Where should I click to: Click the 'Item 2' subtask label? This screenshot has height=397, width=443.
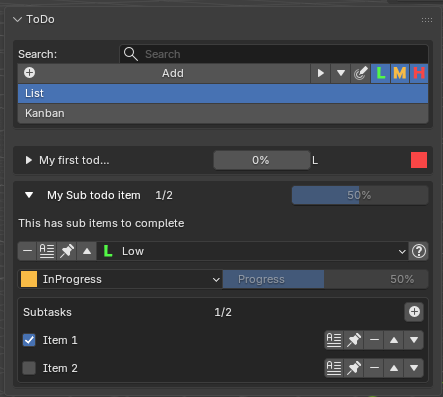click(x=60, y=368)
